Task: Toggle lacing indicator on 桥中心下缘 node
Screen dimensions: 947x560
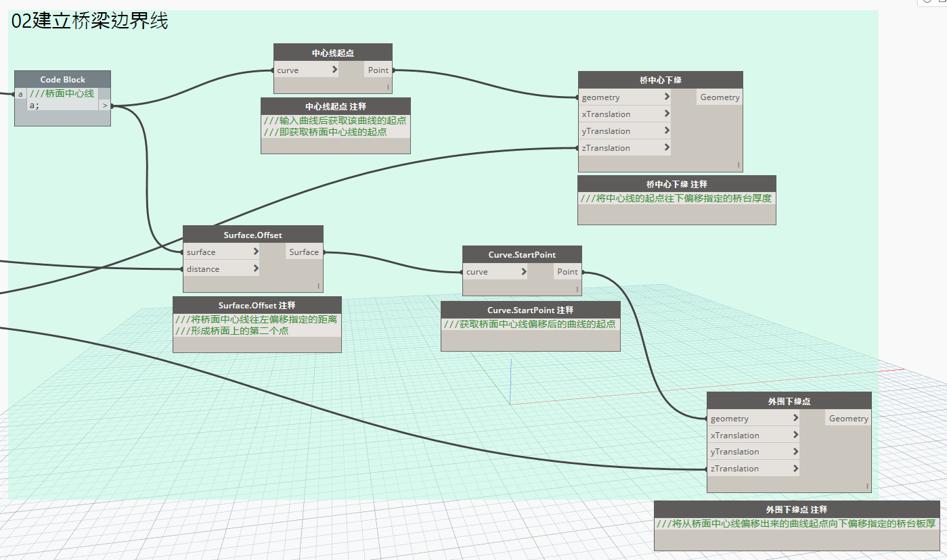Action: point(739,165)
